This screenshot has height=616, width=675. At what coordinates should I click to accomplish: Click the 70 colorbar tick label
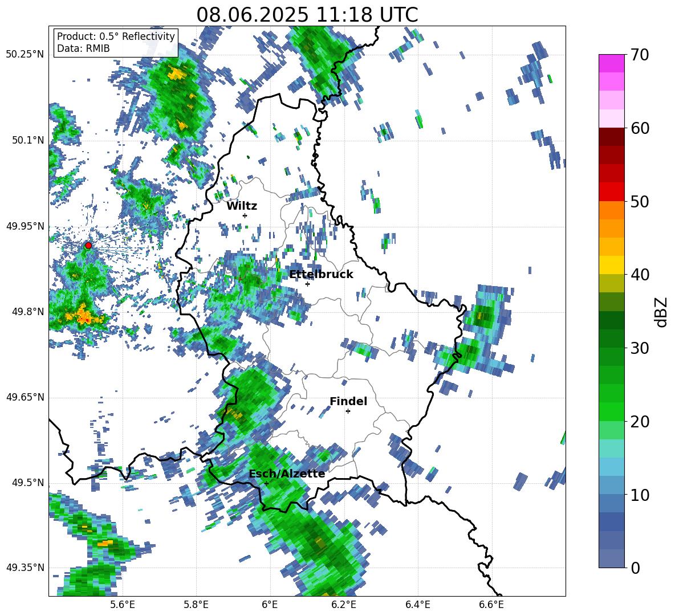(640, 55)
